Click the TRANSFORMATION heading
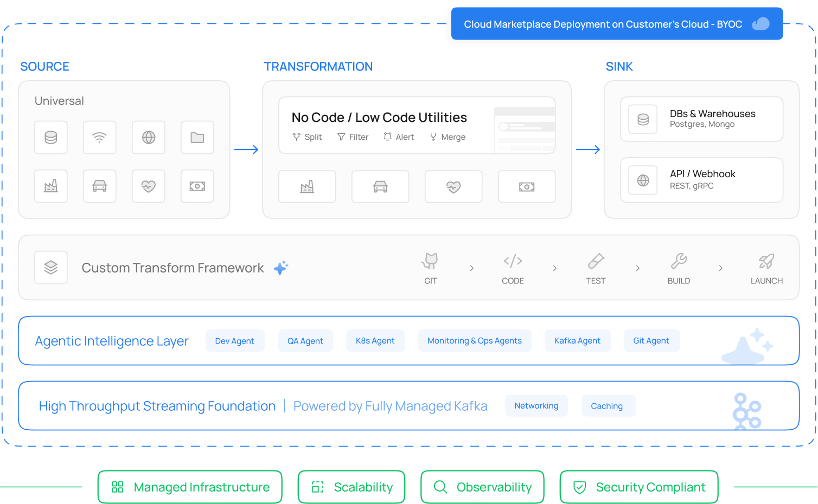Image resolution: width=818 pixels, height=504 pixels. pos(318,67)
